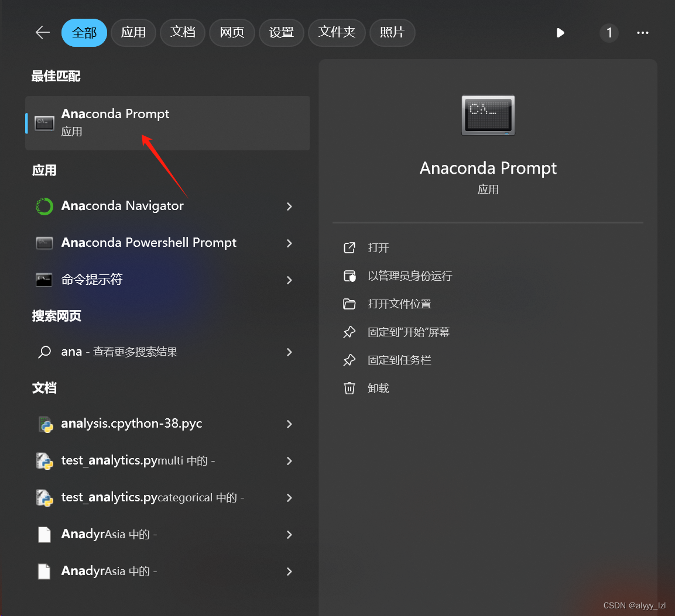Show more filters with the play arrow icon
675x616 pixels.
[560, 33]
